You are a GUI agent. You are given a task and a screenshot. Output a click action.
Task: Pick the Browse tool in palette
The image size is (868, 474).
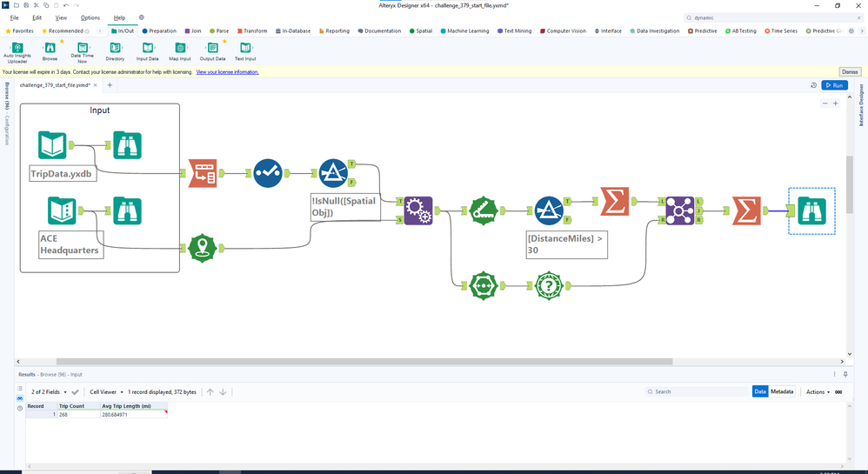(x=50, y=51)
